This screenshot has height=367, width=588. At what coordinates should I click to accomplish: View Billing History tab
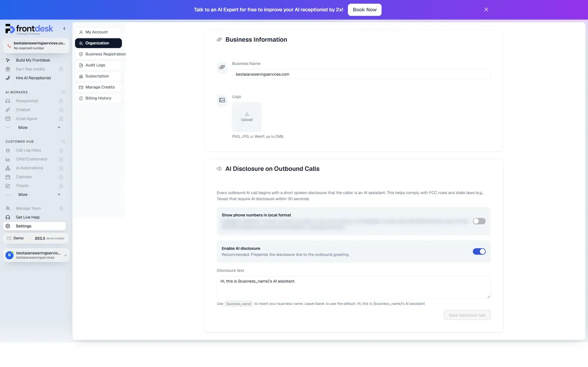tap(98, 98)
